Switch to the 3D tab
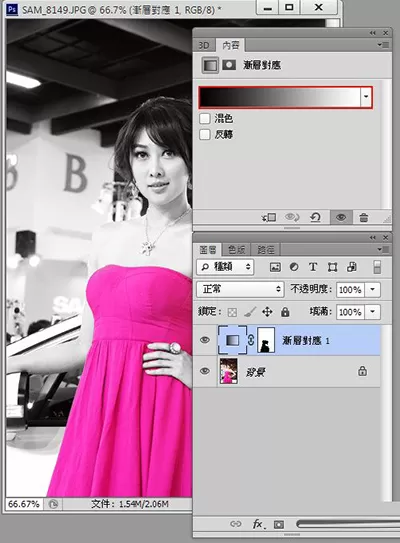Image resolution: width=400 pixels, height=543 pixels. click(x=204, y=45)
